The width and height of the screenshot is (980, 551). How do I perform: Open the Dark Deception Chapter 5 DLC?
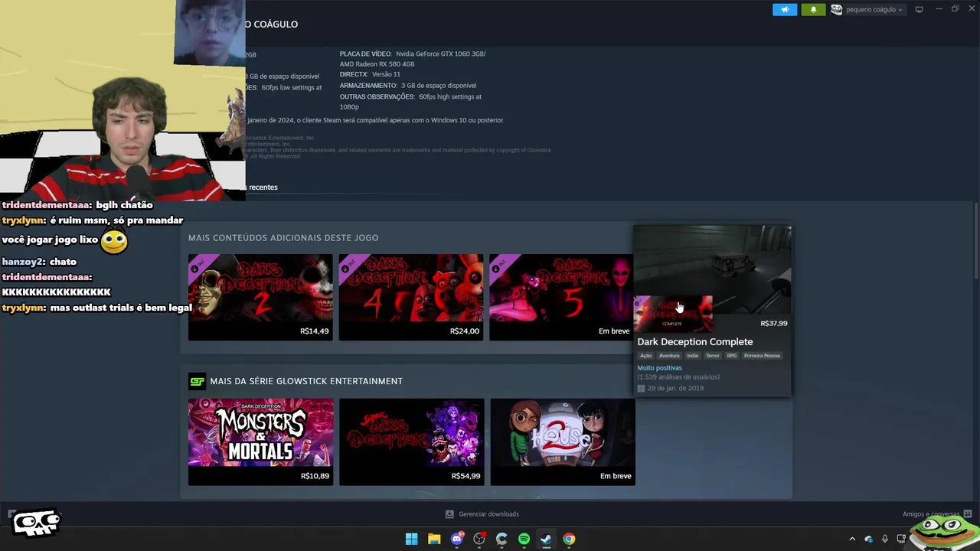pos(561,297)
